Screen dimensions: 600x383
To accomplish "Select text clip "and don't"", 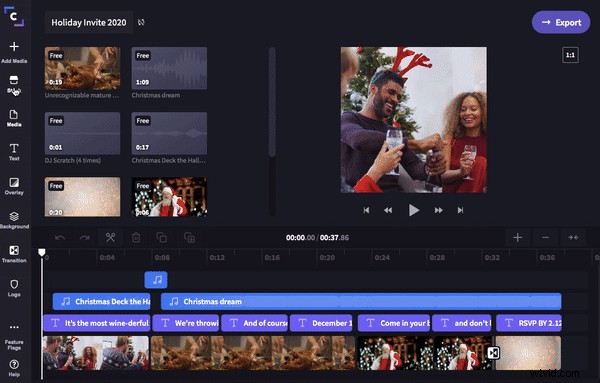I will coord(462,323).
